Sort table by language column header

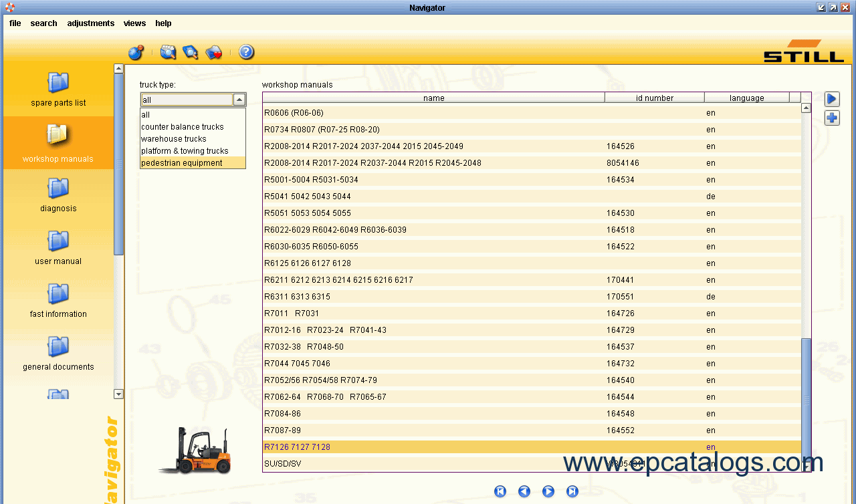click(747, 98)
